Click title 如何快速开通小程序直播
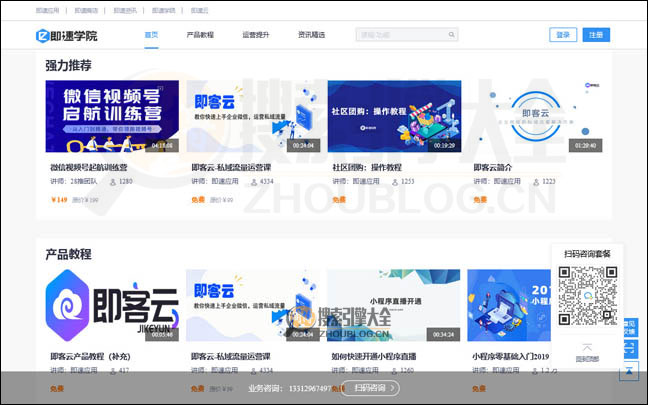Image resolution: width=648 pixels, height=405 pixels. 374,356
